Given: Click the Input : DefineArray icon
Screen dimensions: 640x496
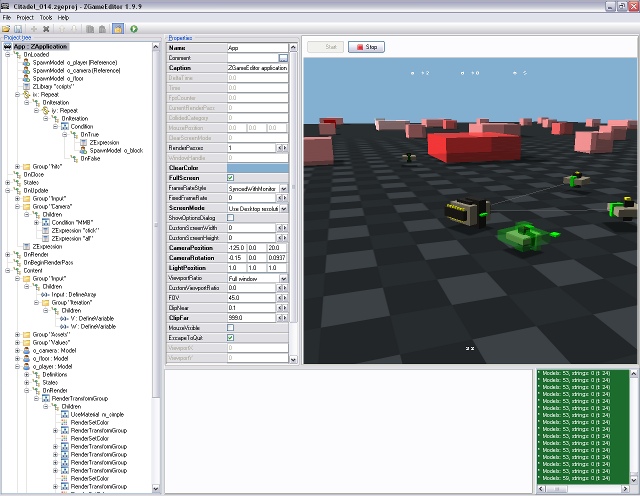Looking at the screenshot, I should tap(45, 295).
